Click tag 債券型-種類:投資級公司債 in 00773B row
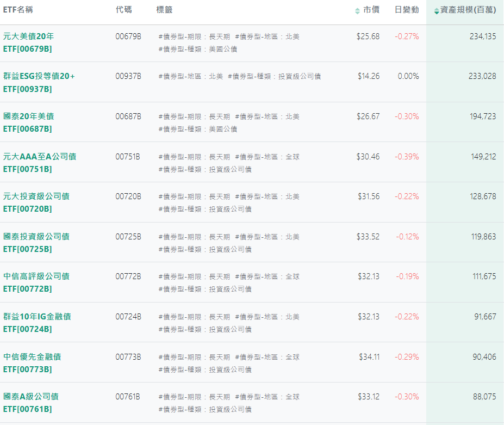The width and height of the screenshot is (504, 425). (205, 369)
